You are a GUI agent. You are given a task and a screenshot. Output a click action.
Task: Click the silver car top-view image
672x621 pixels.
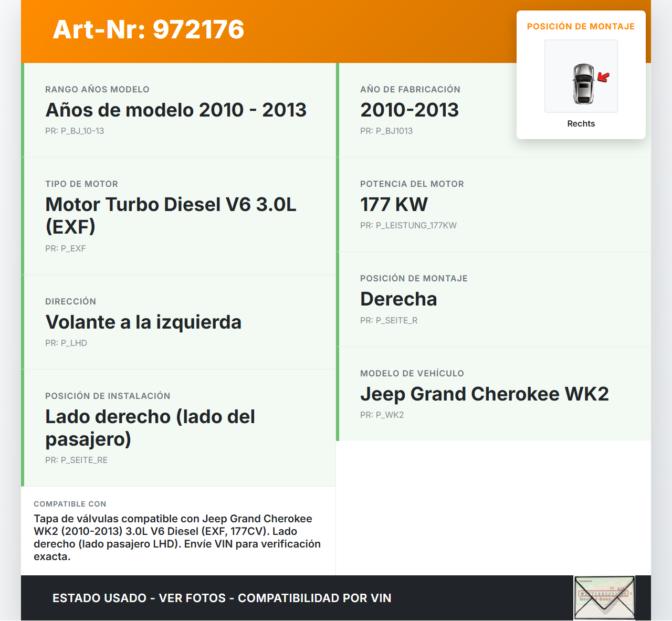coord(583,83)
